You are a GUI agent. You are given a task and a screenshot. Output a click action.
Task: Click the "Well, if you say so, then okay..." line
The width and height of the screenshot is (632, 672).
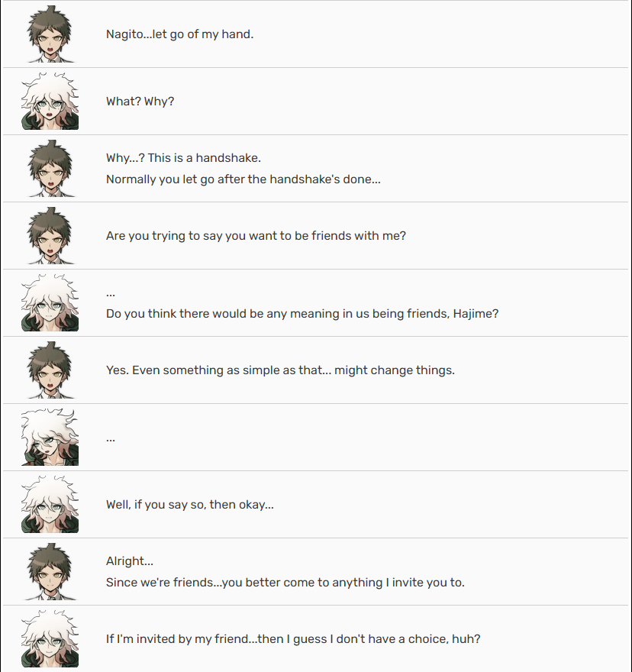(190, 505)
